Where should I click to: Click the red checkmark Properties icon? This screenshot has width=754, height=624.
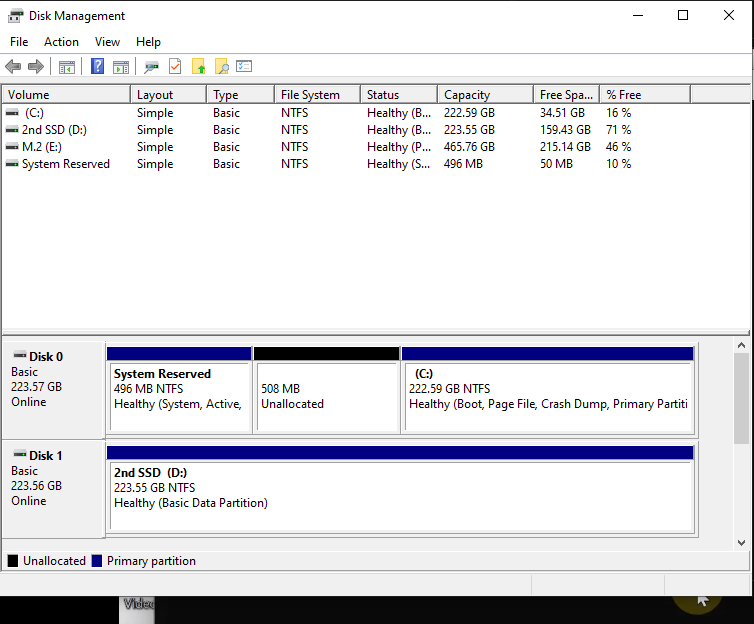click(175, 67)
